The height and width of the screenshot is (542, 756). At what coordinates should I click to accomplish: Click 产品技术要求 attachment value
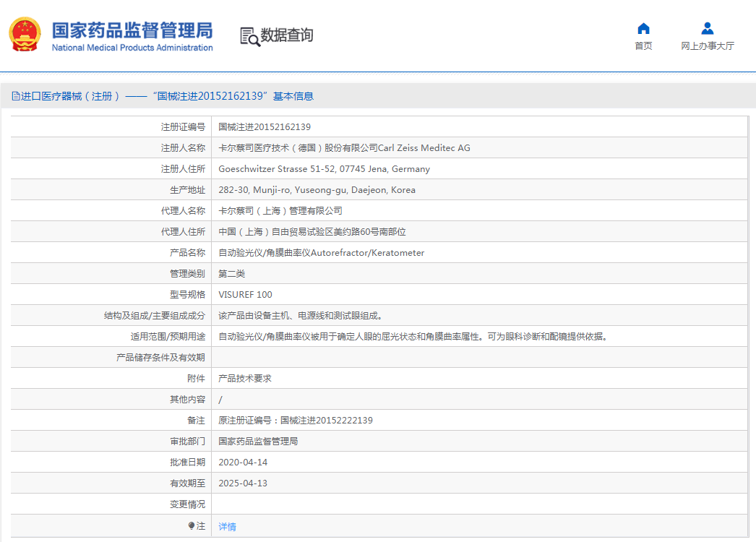click(x=245, y=379)
